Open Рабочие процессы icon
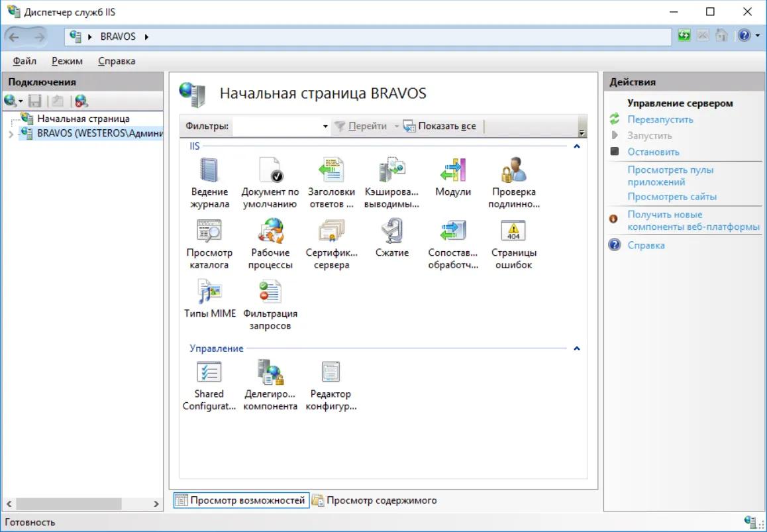767x532 pixels. pyautogui.click(x=270, y=244)
